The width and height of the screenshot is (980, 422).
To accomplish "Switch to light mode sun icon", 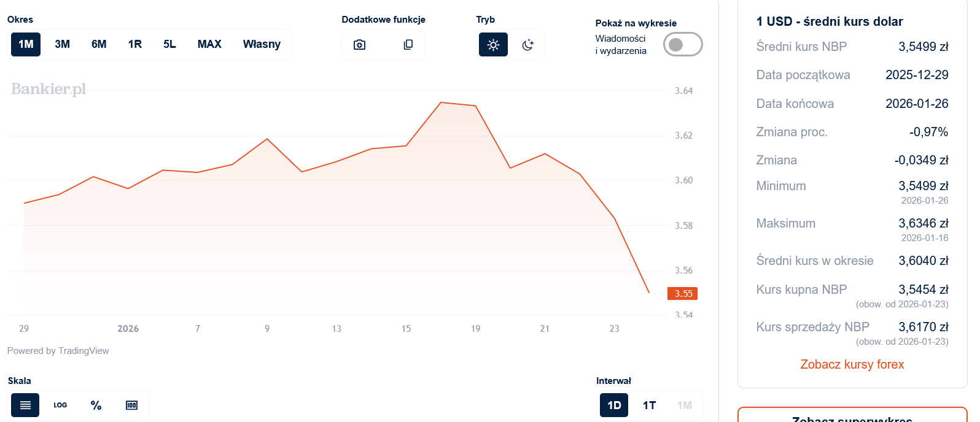I will pyautogui.click(x=493, y=45).
